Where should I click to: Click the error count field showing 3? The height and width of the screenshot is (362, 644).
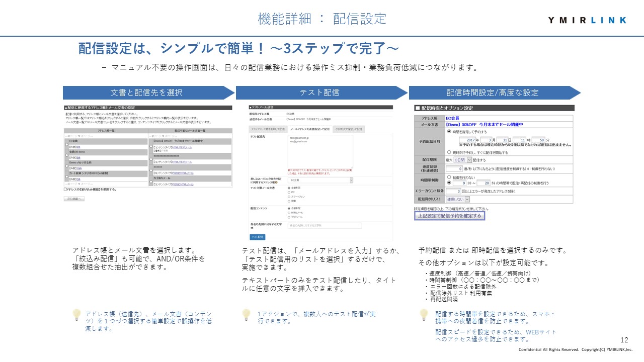coord(453,192)
